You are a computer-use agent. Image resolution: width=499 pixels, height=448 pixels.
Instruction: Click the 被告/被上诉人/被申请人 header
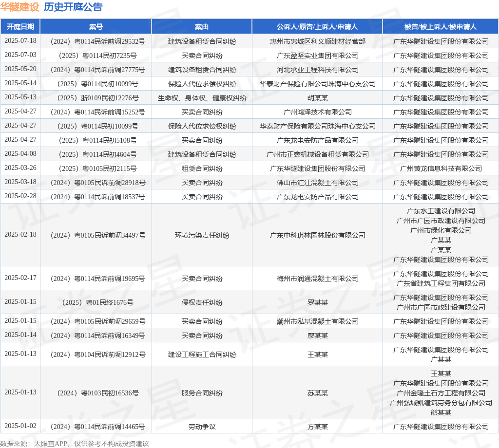tap(441, 27)
